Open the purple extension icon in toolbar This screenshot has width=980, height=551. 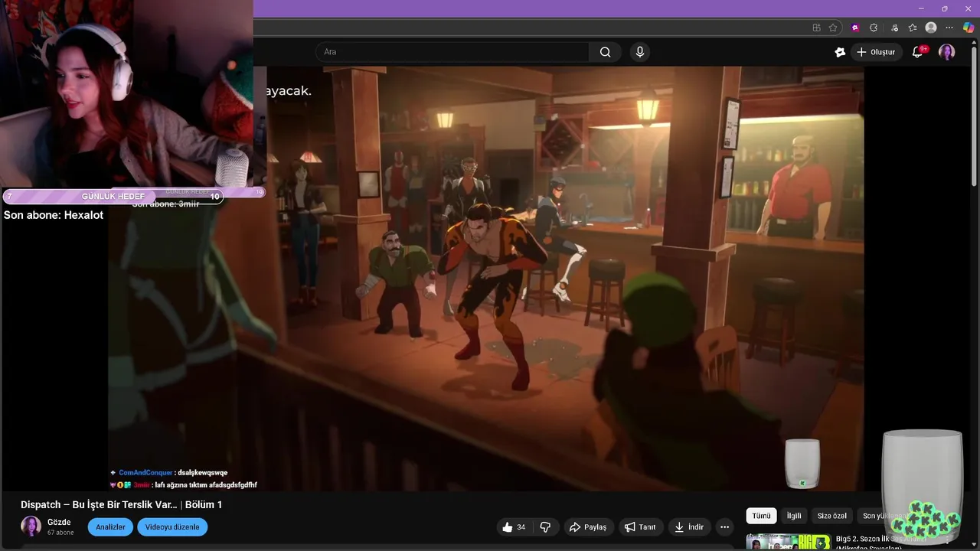[855, 28]
